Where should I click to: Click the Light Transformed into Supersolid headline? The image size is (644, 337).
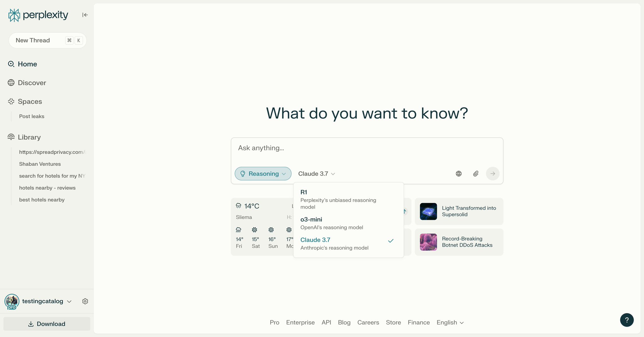pyautogui.click(x=469, y=211)
